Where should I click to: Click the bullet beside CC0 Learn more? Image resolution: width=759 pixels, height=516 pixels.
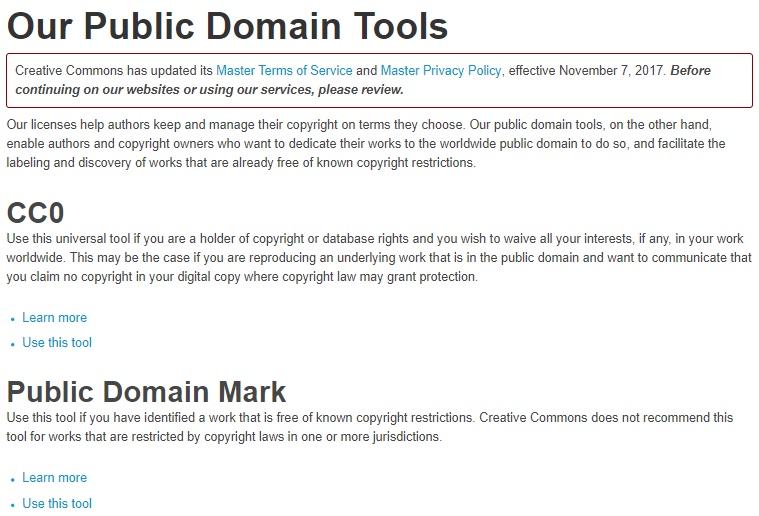[x=12, y=319]
